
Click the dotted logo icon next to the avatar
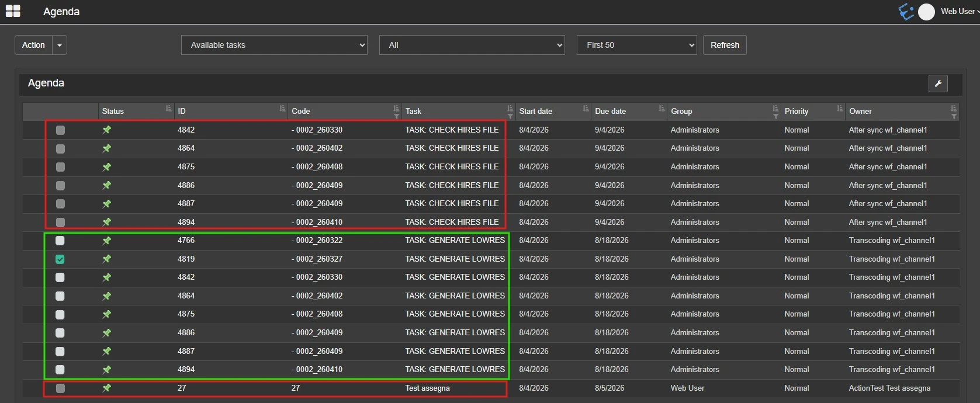click(x=906, y=12)
